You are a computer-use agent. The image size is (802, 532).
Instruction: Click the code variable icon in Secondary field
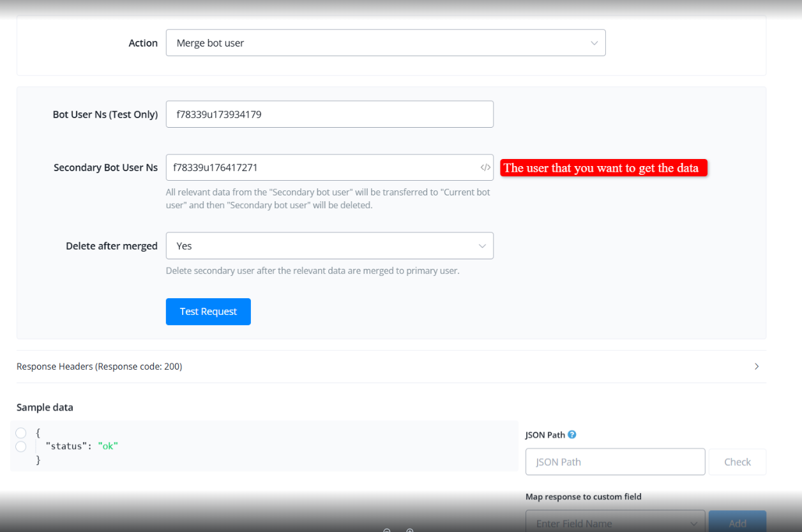coord(485,167)
